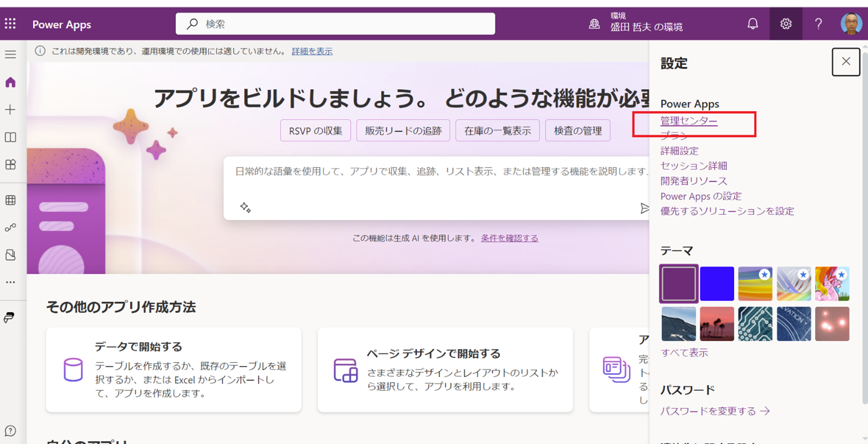Open 管理センター in settings
This screenshot has height=444, width=868.
coord(689,121)
